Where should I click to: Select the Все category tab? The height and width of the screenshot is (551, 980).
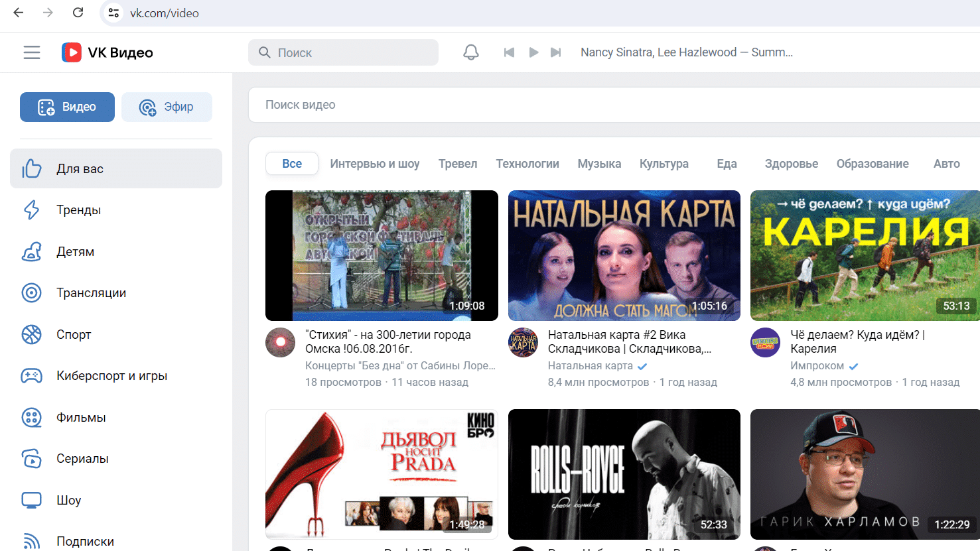292,164
